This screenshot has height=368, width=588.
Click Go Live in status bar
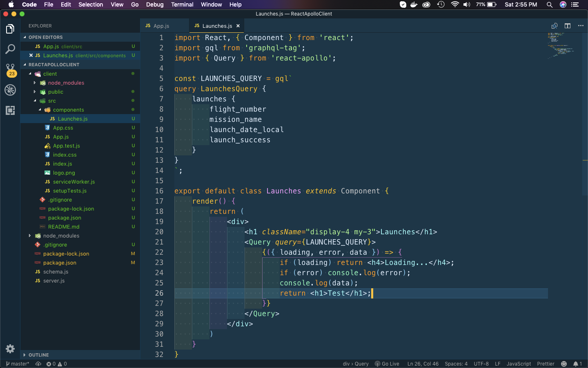coord(387,364)
